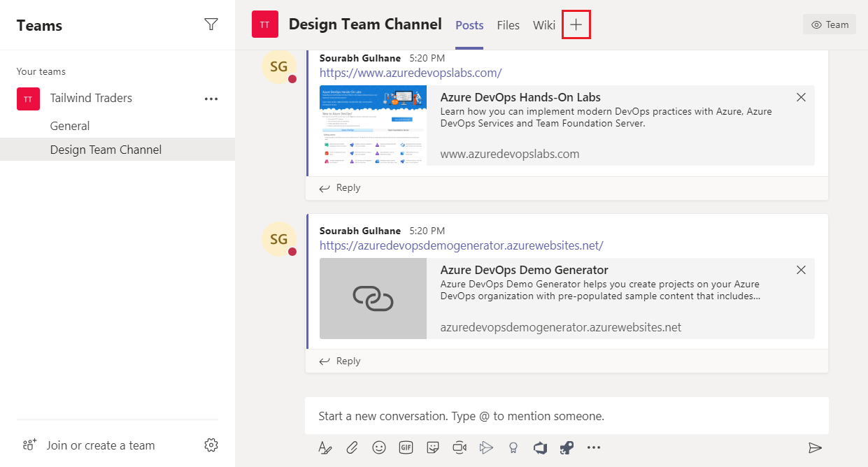Dismiss the Azure DevOps Demo Generator preview card
Viewport: 868px width, 467px height.
(x=802, y=270)
